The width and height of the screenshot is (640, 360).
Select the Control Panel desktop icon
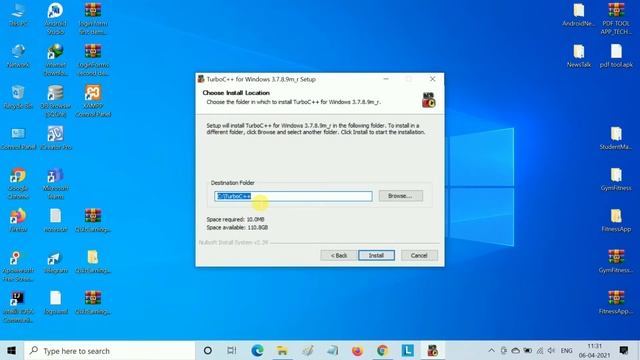pos(18,139)
